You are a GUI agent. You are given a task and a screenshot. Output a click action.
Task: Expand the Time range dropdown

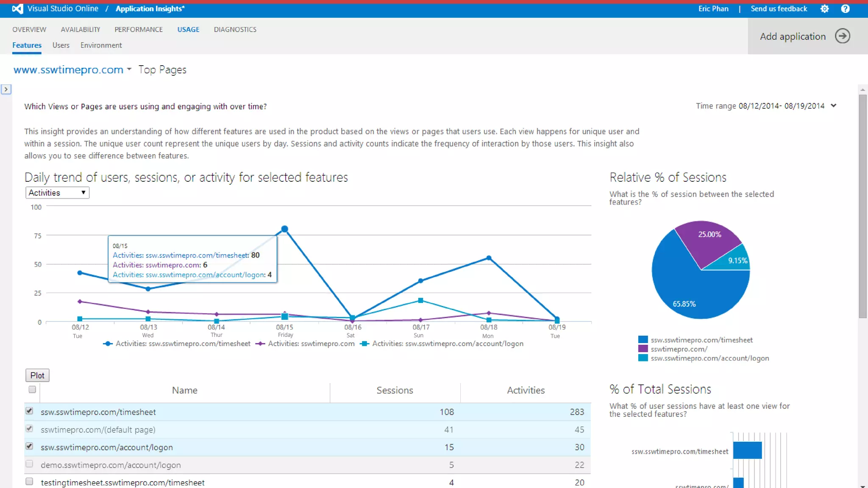tap(833, 106)
